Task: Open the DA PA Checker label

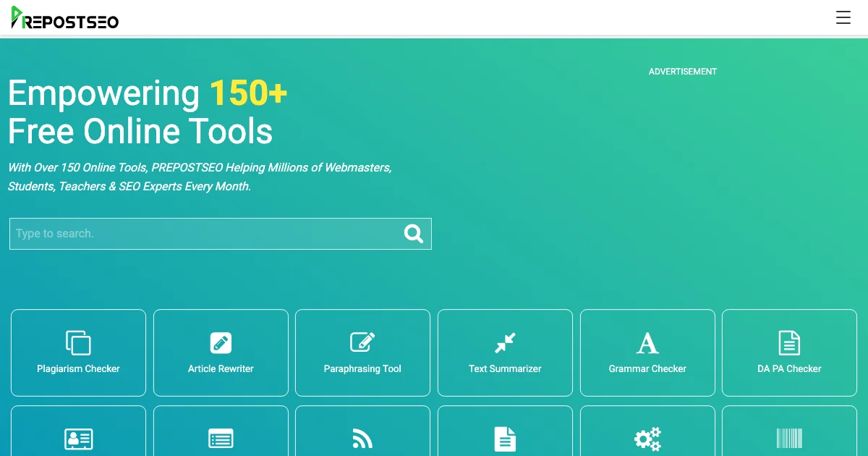Action: 789,368
